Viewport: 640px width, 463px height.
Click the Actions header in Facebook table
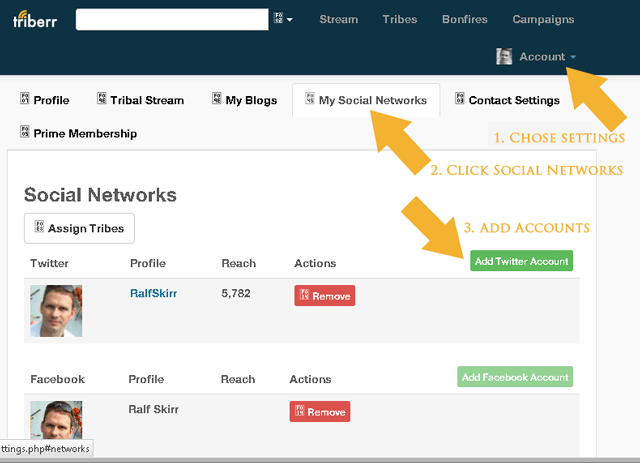point(310,379)
